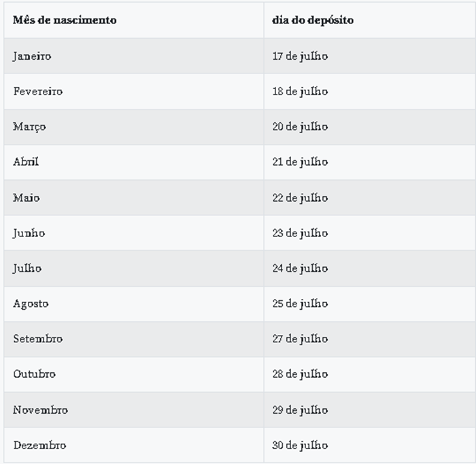Click the Junho row label
The width and height of the screenshot is (476, 464).
(x=29, y=233)
